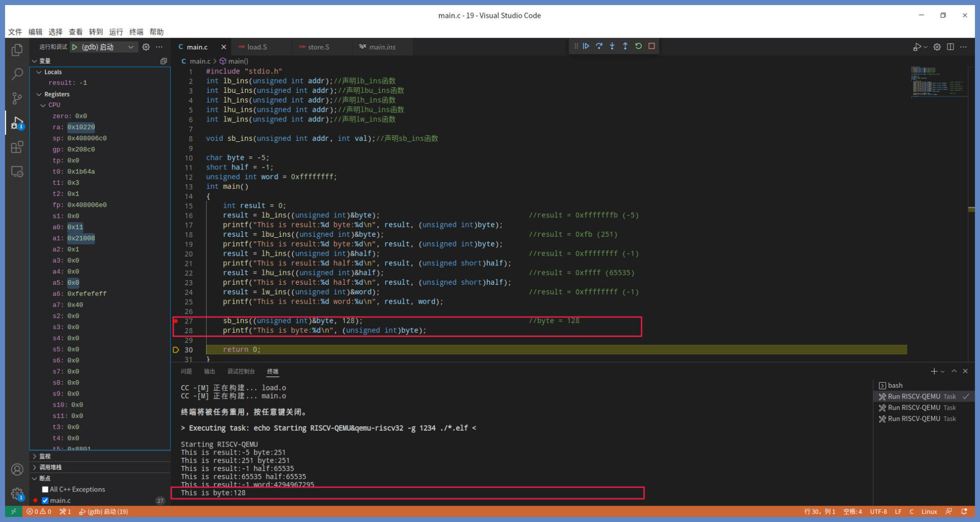980x522 pixels.
Task: Collapse the Registers tree section
Action: [39, 94]
